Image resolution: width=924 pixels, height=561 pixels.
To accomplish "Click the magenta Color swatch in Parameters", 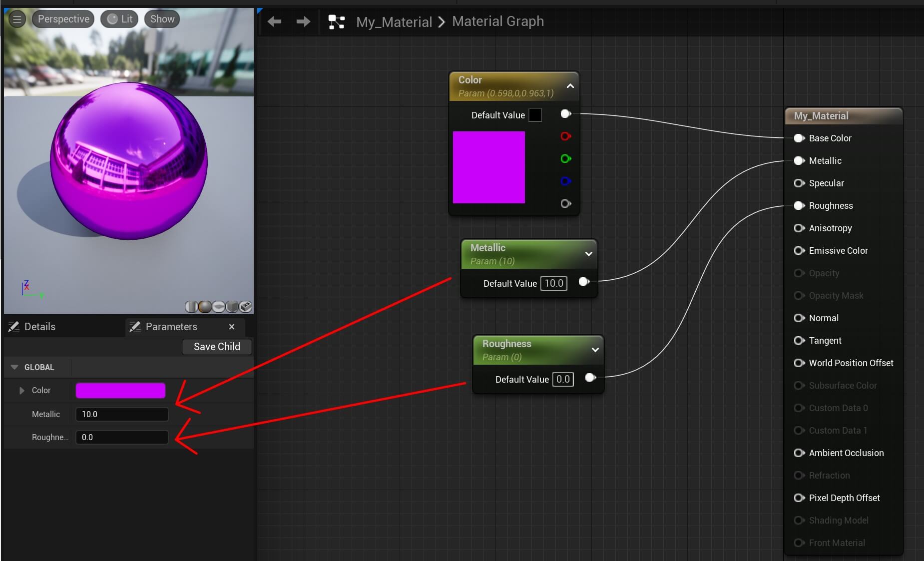I will (x=120, y=390).
